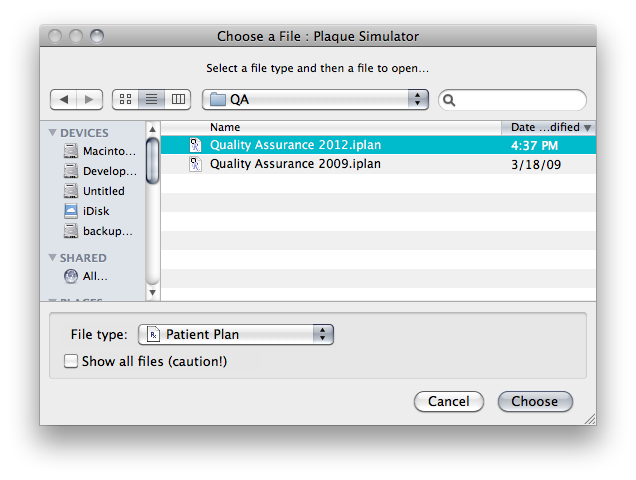Select the backup... drive in sidebar
The height and width of the screenshot is (480, 636).
point(98,231)
